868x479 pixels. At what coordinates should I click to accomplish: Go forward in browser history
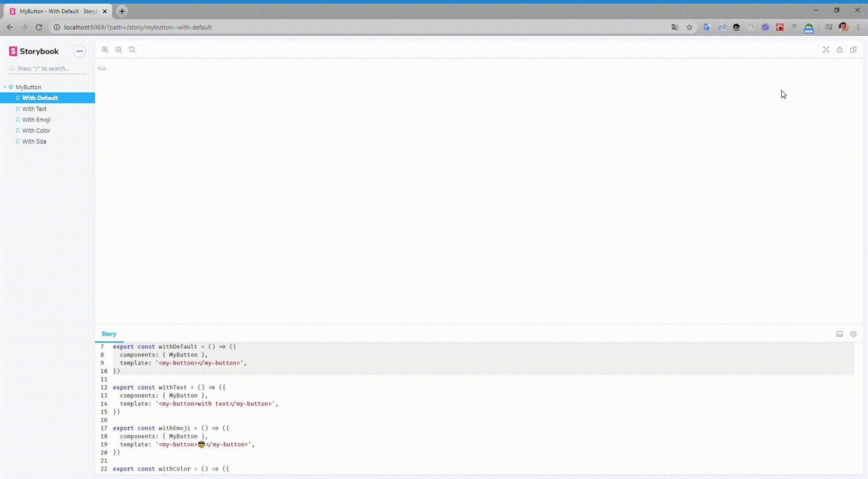point(24,27)
